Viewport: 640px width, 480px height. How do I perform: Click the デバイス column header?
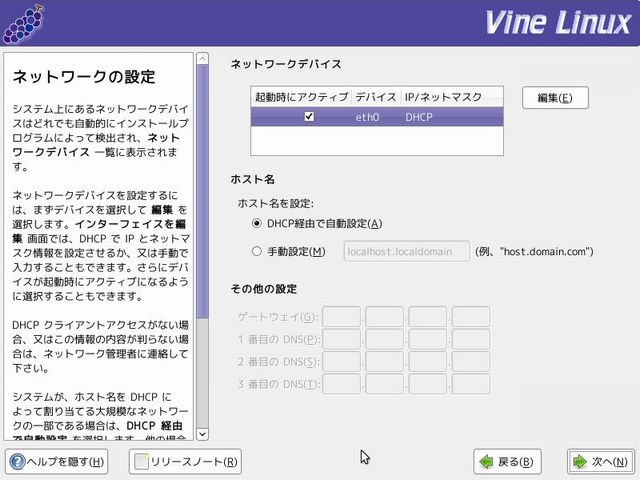pos(375,97)
